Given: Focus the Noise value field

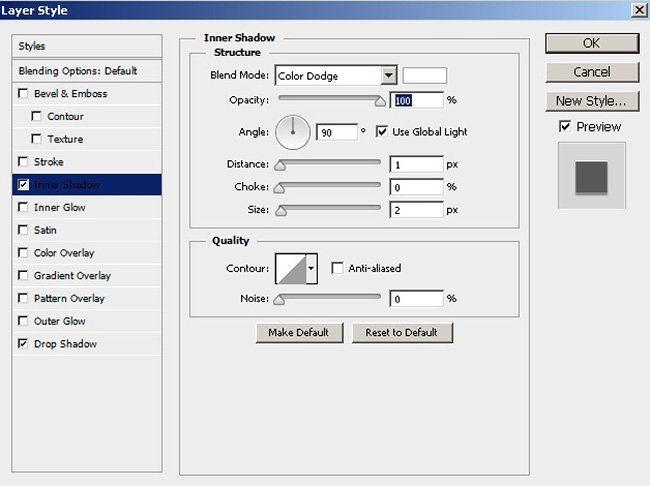Looking at the screenshot, I should coord(416,299).
